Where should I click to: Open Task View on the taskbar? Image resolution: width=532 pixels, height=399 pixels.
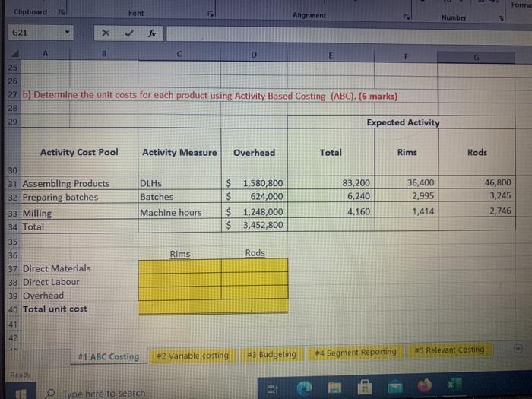pos(272,388)
